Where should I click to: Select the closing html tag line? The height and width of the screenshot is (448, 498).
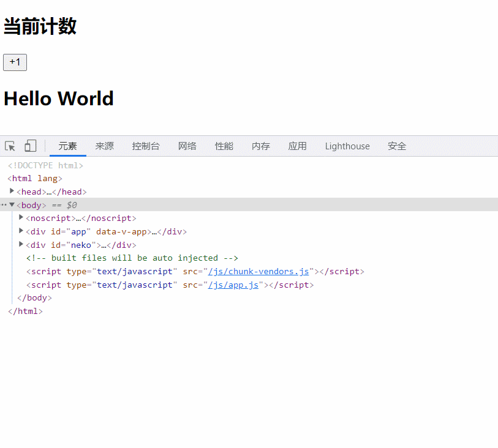pos(25,312)
